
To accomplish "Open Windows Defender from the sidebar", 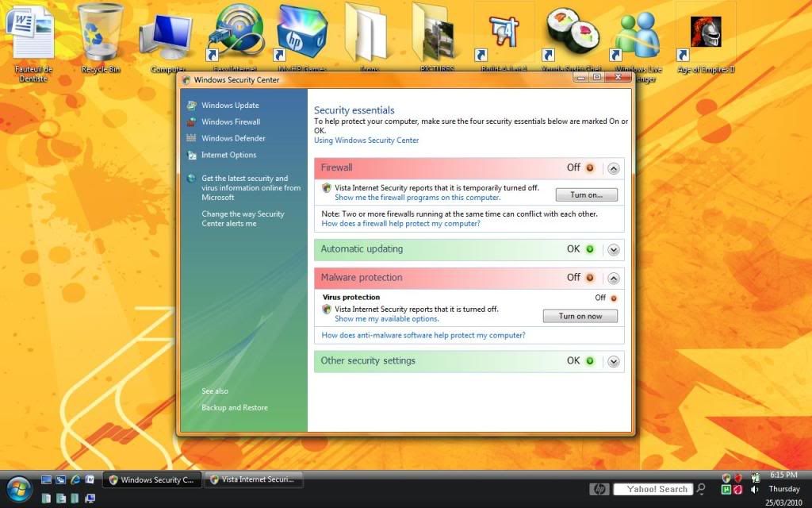I will click(x=233, y=138).
